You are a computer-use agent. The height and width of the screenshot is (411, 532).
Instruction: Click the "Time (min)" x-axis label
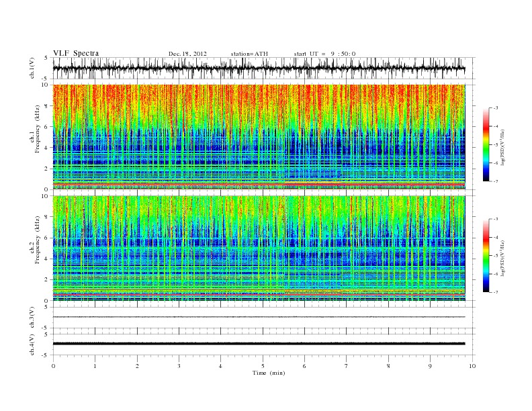click(x=269, y=373)
